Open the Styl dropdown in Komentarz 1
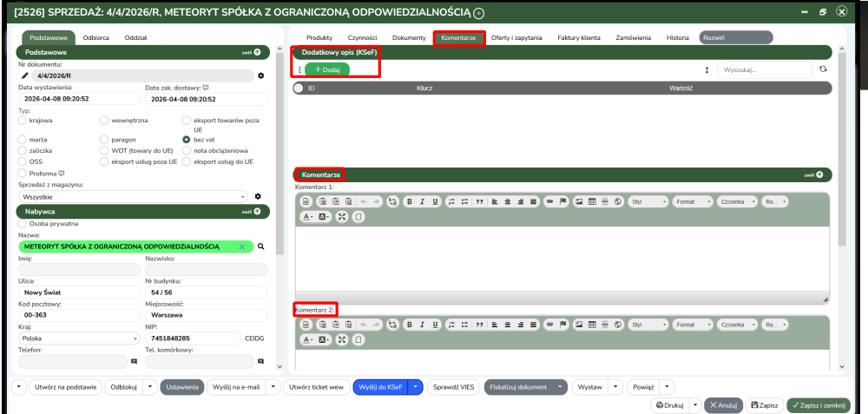Screen dimensions: 868x414 (x=648, y=201)
